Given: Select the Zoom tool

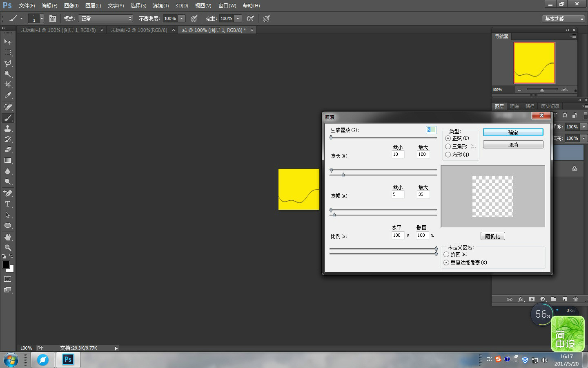Looking at the screenshot, I should pos(8,248).
